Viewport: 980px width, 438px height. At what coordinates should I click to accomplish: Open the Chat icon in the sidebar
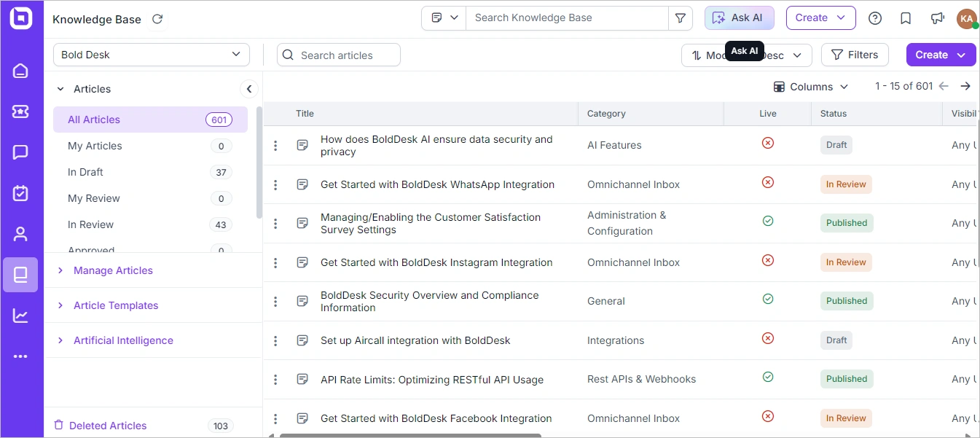(x=20, y=152)
